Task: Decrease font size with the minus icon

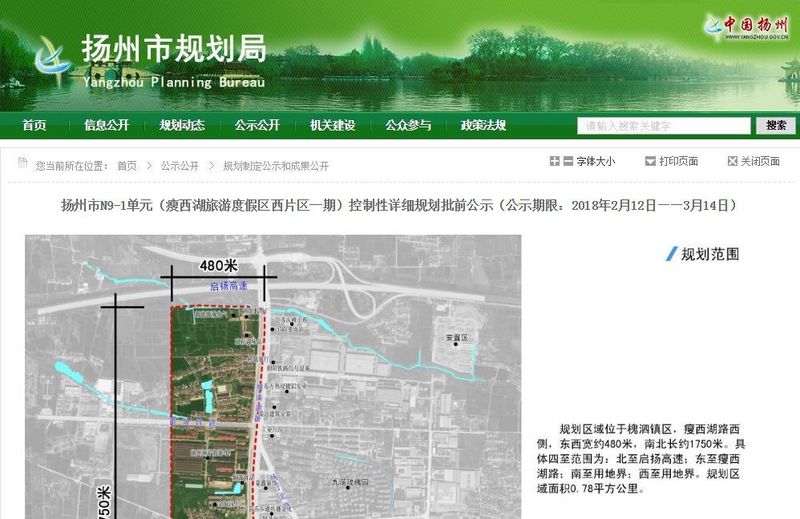Action: click(567, 162)
